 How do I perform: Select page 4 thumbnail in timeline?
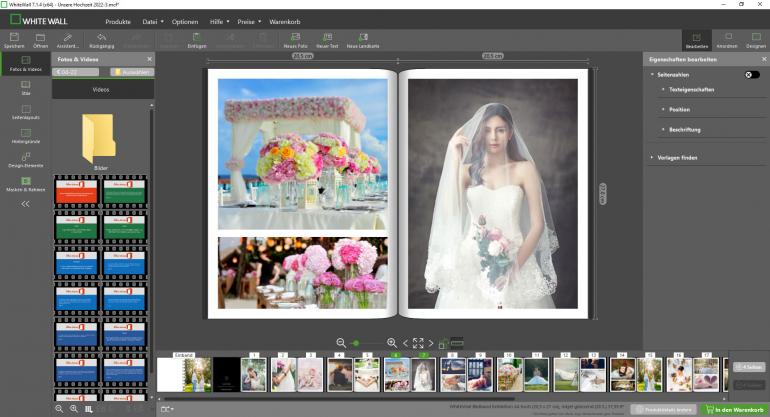tap(339, 375)
